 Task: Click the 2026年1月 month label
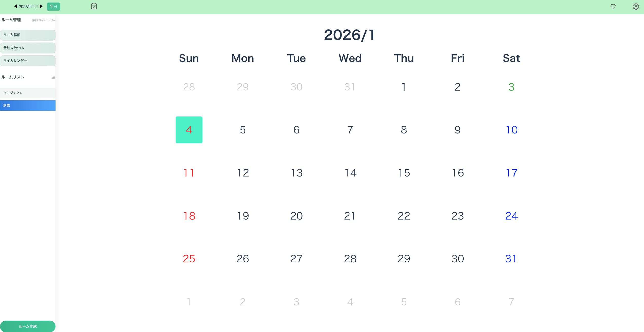click(28, 7)
